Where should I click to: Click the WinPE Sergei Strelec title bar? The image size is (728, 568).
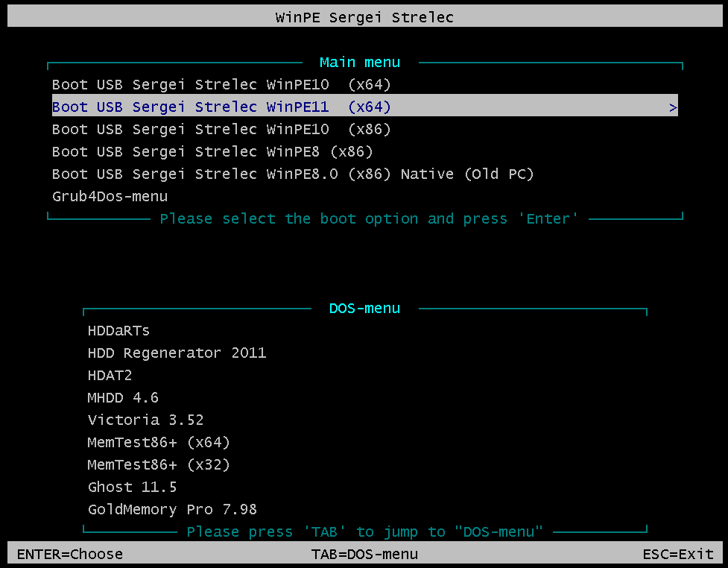tap(365, 16)
